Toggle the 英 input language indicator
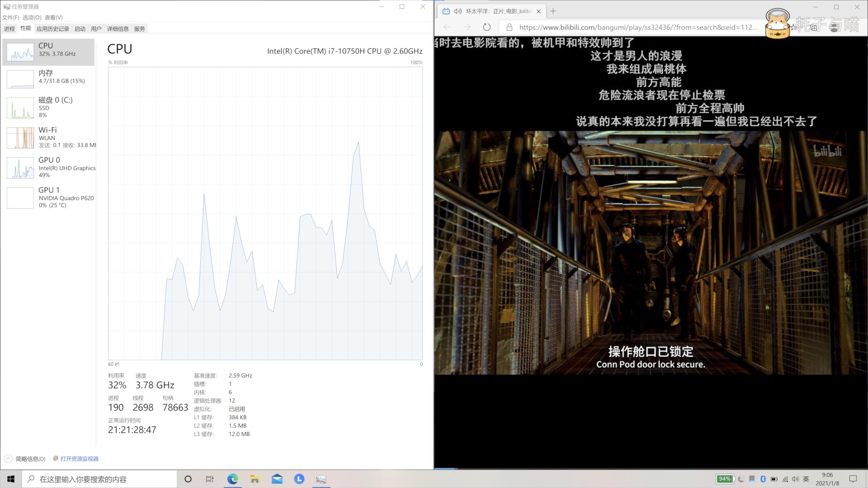This screenshot has height=488, width=868. 806,479
